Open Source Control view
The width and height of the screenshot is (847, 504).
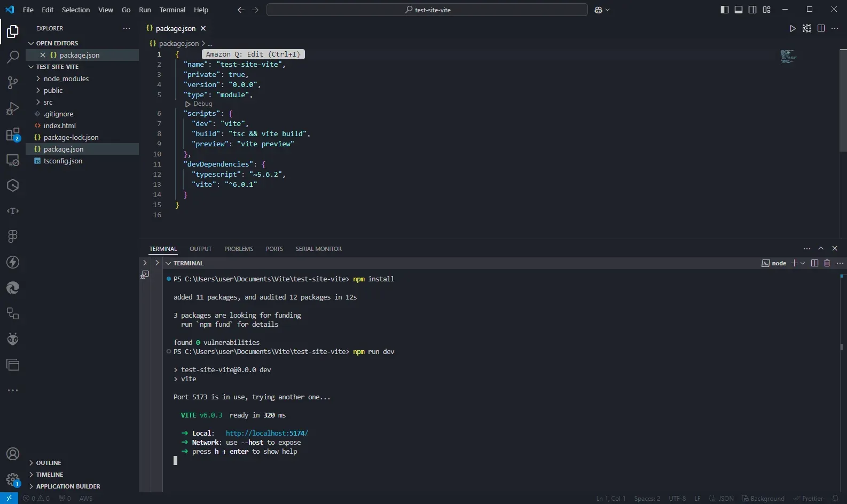pyautogui.click(x=13, y=82)
